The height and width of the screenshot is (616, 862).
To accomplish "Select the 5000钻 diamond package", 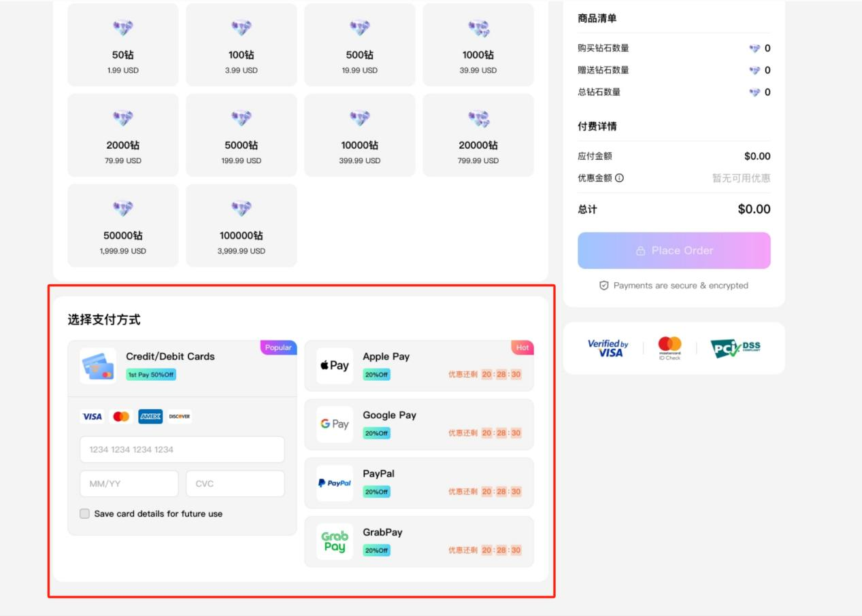I will point(241,135).
